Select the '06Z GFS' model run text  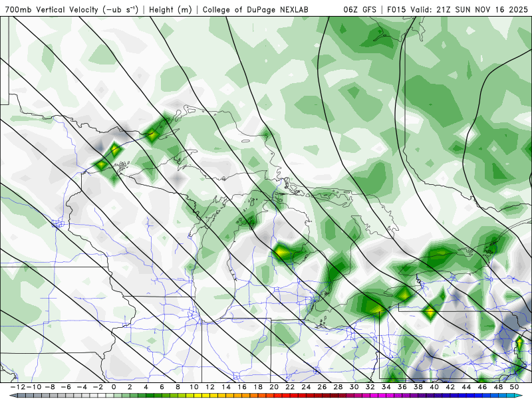click(x=360, y=9)
